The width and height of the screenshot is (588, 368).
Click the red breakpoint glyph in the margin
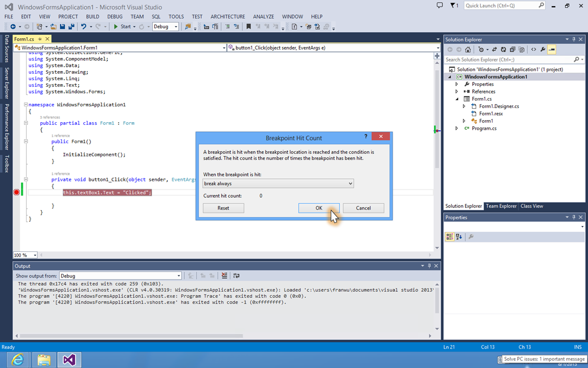[16, 192]
